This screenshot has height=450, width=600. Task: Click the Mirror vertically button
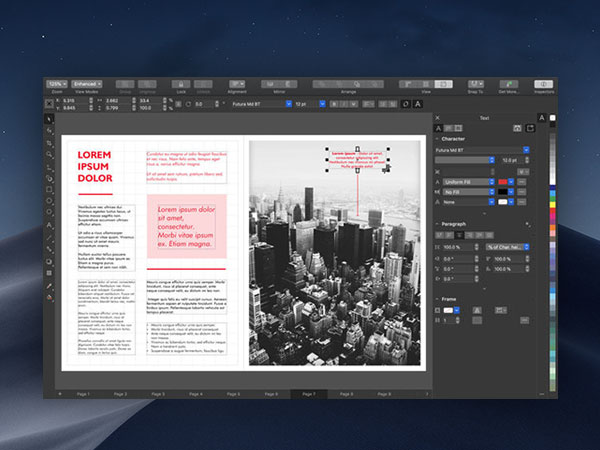pyautogui.click(x=288, y=84)
